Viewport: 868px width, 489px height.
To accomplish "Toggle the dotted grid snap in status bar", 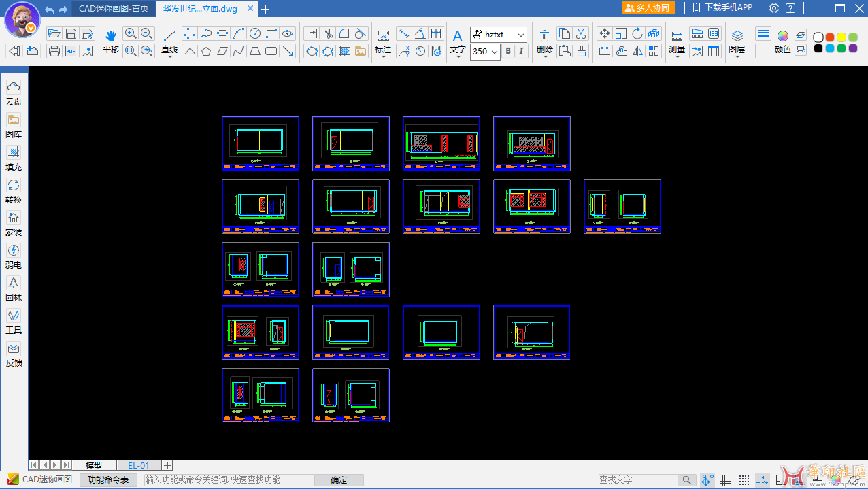I will click(x=744, y=480).
